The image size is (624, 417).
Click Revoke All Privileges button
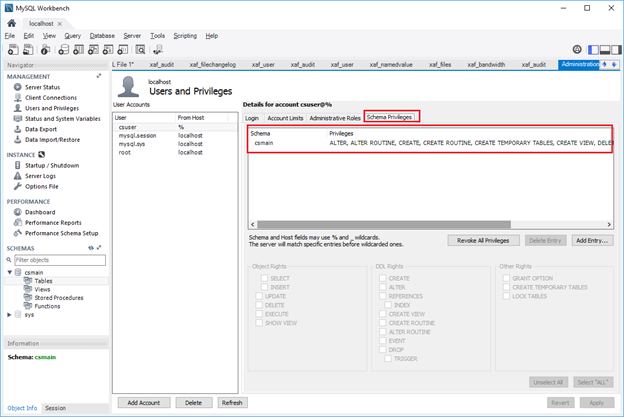483,240
